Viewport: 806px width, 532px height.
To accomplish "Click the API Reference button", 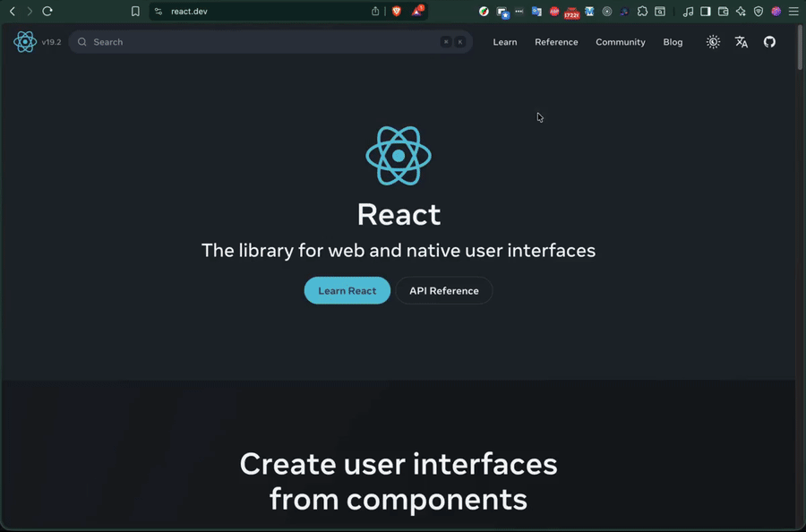I will pos(443,290).
